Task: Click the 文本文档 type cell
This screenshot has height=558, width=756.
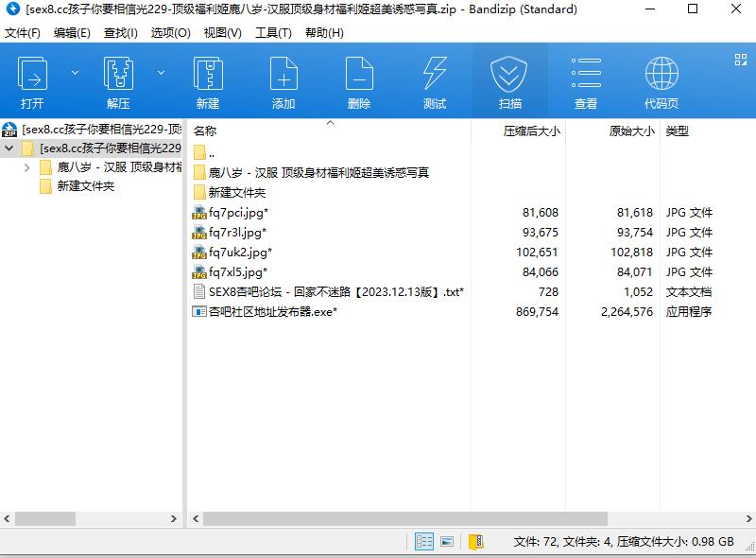Action: [x=689, y=292]
